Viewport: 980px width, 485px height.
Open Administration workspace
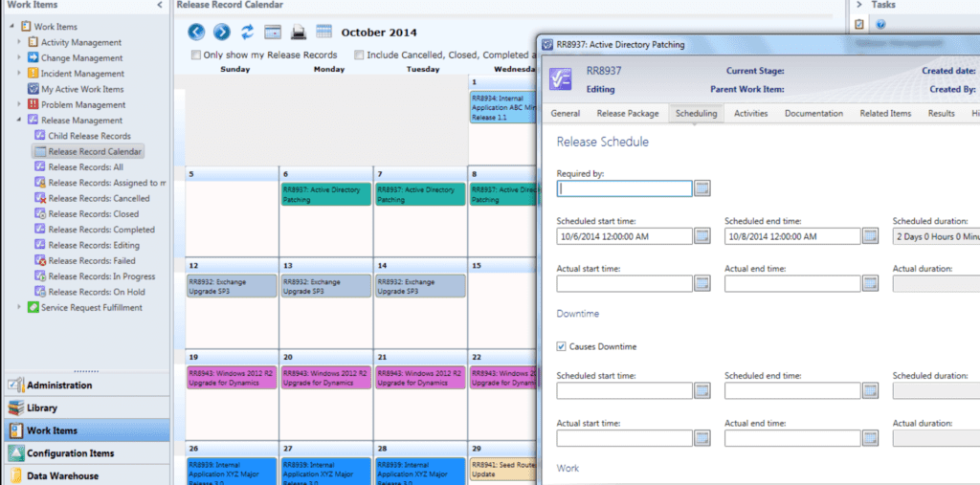pyautogui.click(x=86, y=385)
